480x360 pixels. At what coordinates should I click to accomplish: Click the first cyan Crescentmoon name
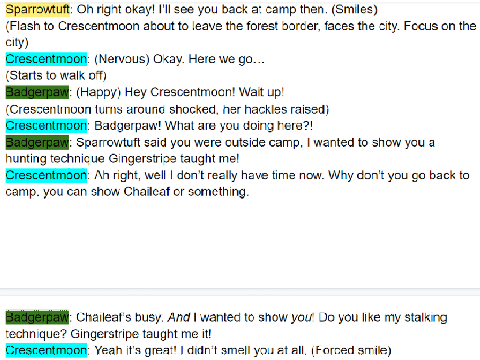coord(46,59)
